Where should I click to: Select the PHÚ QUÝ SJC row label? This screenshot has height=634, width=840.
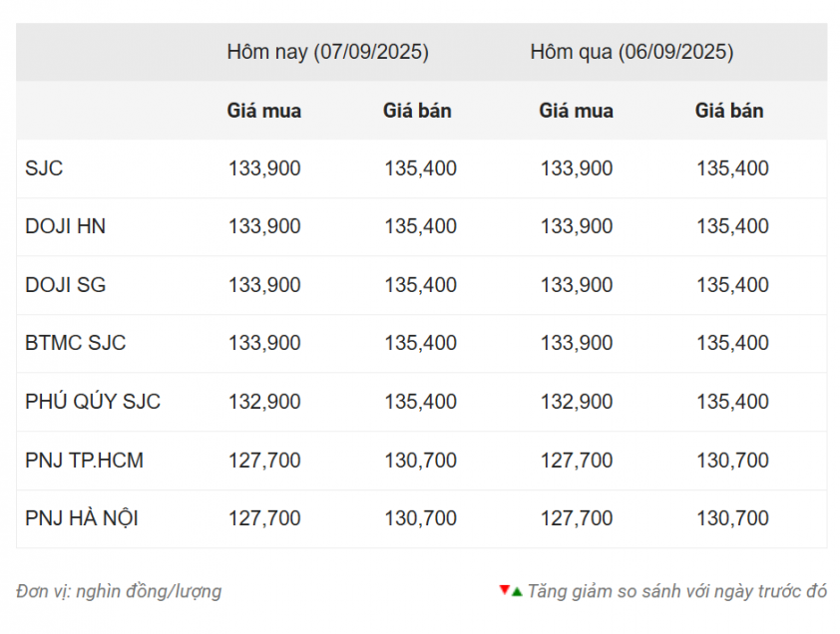(93, 401)
